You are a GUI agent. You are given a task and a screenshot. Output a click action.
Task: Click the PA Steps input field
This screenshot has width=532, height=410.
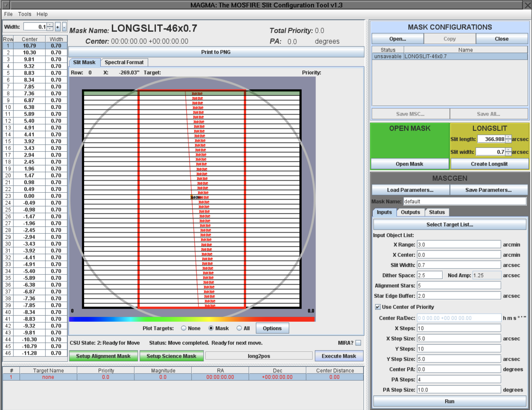459,379
